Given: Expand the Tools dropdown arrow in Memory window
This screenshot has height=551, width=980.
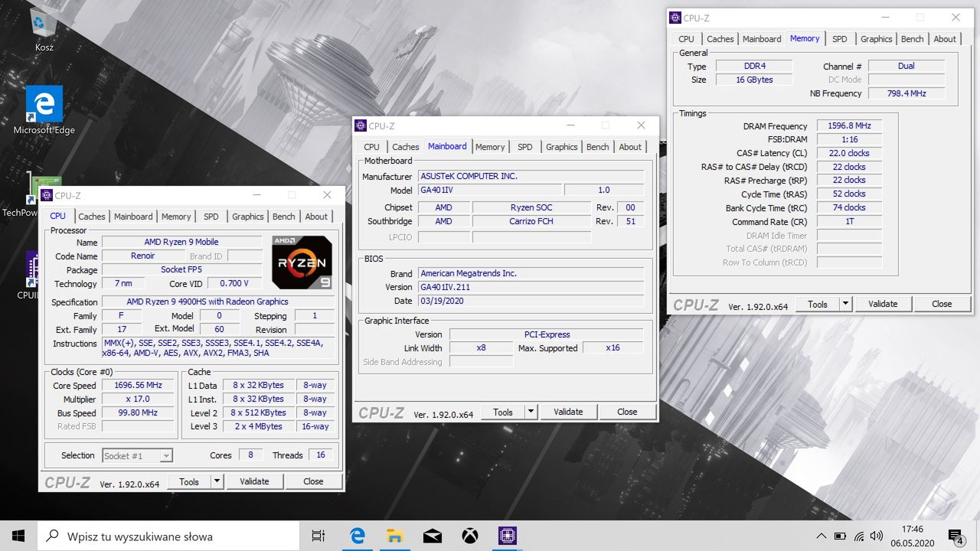Looking at the screenshot, I should 845,304.
